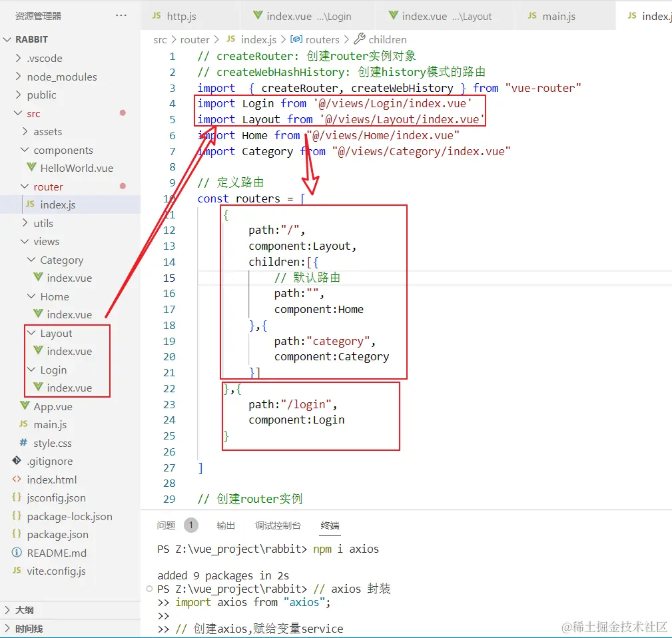Image resolution: width=672 pixels, height=638 pixels.
Task: Collapse the components folder
Action: (25, 150)
